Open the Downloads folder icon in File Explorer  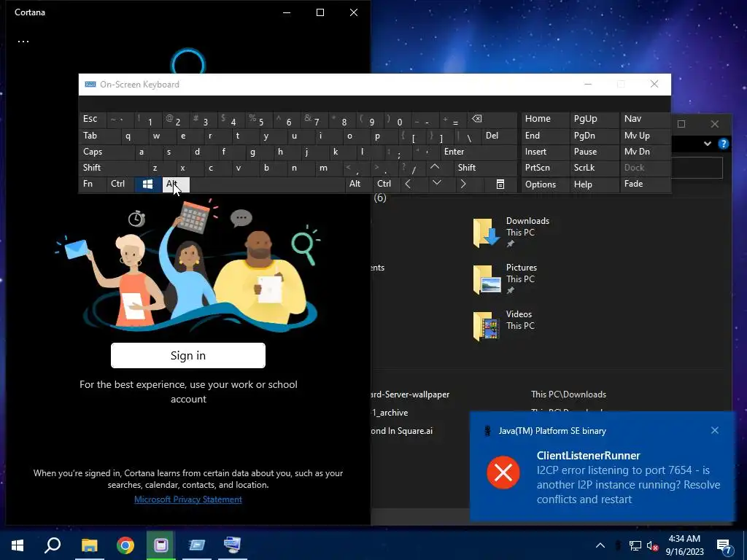pyautogui.click(x=486, y=233)
